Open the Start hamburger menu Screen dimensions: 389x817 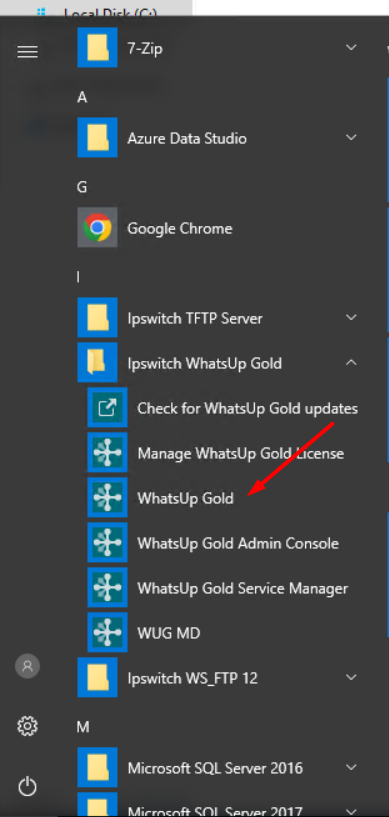coord(28,52)
